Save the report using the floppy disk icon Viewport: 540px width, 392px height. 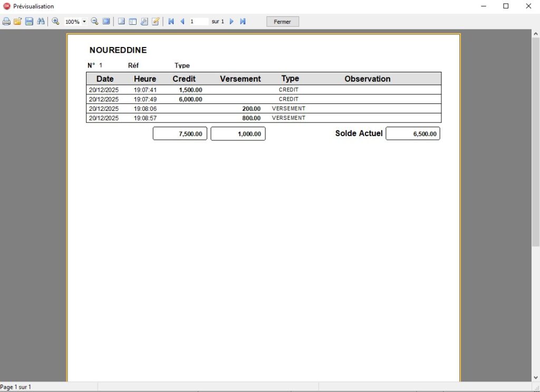tap(29, 22)
